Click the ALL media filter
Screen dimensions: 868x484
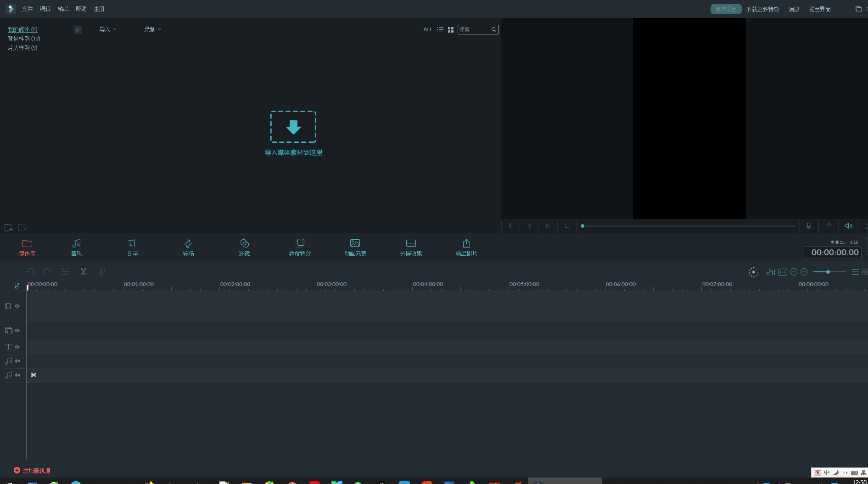[x=428, y=29]
